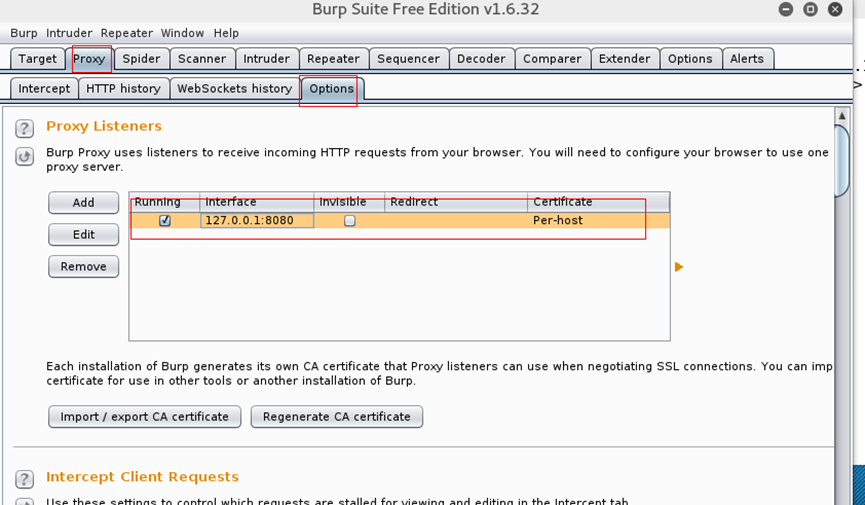Open the Repeater menu

(x=127, y=33)
